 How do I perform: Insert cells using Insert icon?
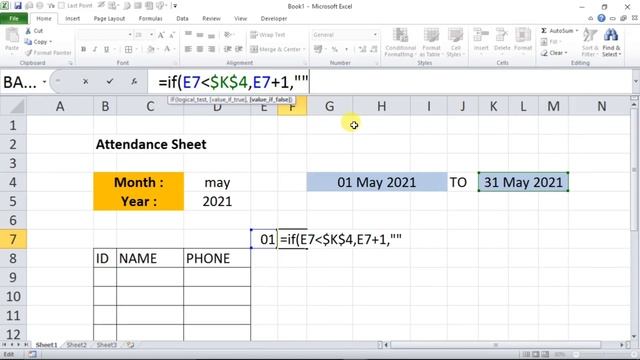[x=481, y=36]
